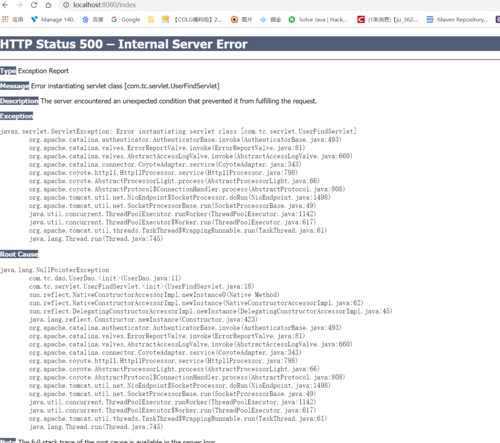
Task: Open the Solve Java HackerRank bookmark
Action: click(318, 20)
